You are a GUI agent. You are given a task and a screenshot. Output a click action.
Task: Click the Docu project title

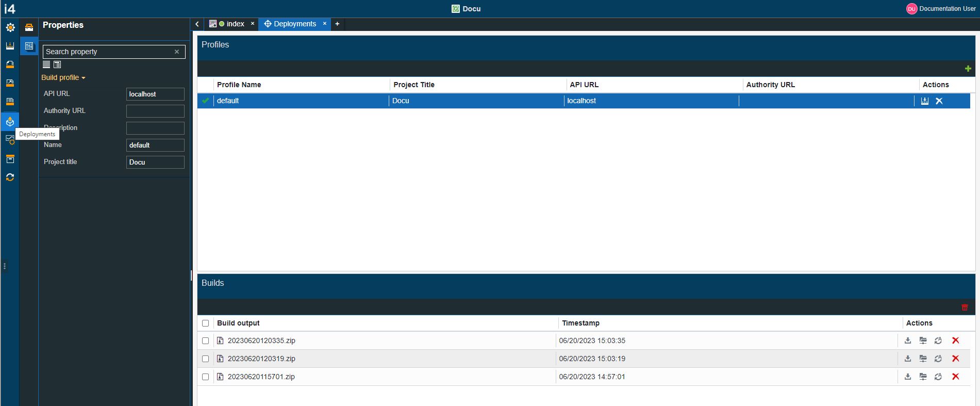click(466, 9)
